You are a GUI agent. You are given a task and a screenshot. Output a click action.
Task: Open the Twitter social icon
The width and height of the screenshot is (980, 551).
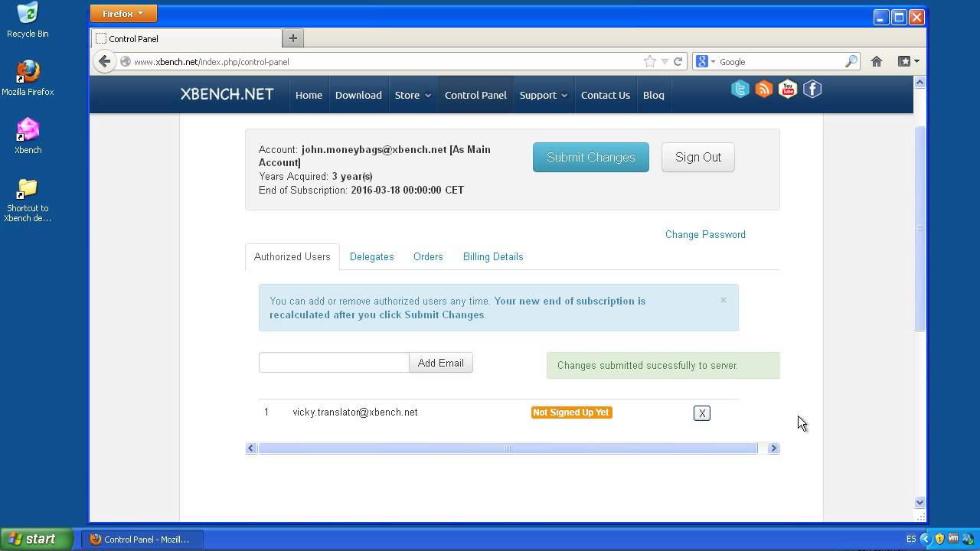[740, 90]
